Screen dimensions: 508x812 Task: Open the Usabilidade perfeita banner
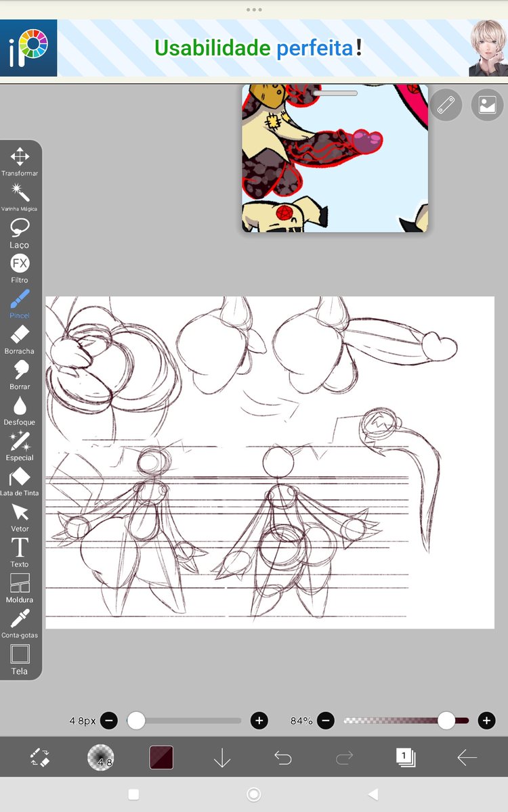click(x=258, y=47)
